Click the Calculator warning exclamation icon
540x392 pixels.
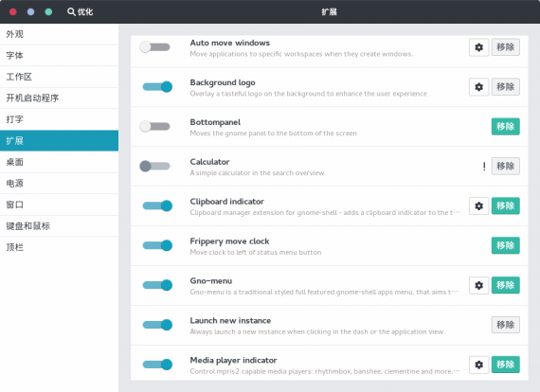pos(484,167)
